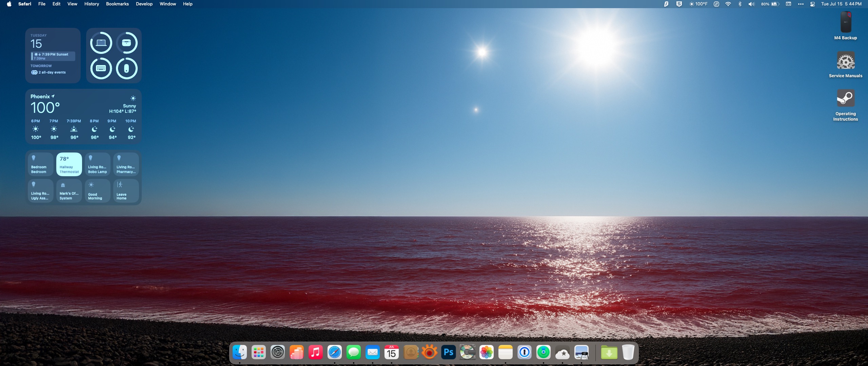Open Control Center from menu bar
This screenshot has width=868, height=366.
pos(812,4)
